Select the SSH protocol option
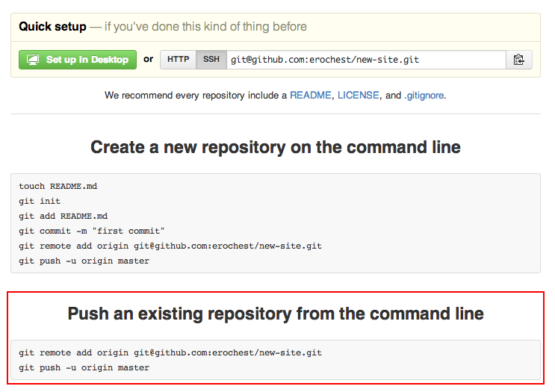The height and width of the screenshot is (392, 555). coord(211,60)
